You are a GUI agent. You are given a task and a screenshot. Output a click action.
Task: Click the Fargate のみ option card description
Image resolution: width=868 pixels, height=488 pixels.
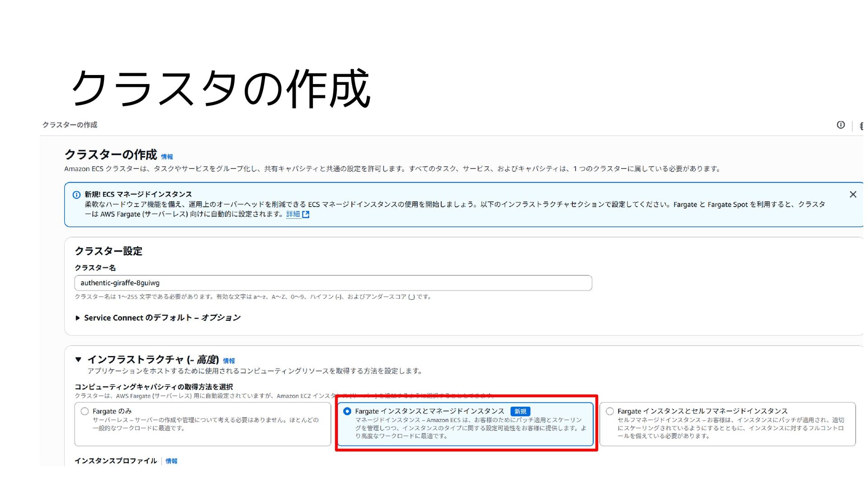click(205, 424)
